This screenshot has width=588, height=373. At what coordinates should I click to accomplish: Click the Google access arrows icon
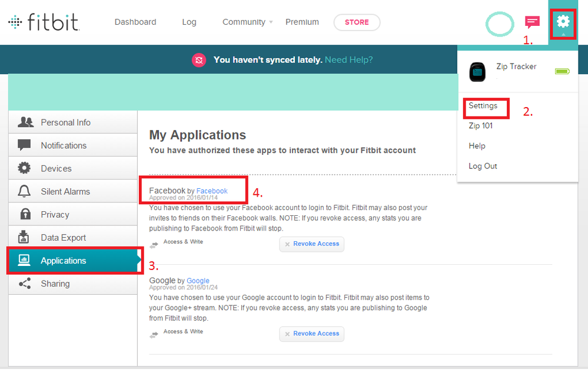tap(154, 335)
